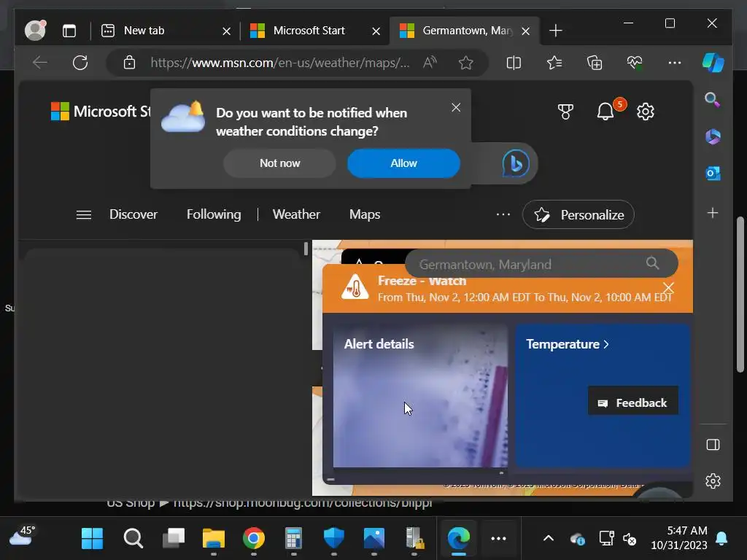Open the Alert details card
The image size is (747, 560).
pos(420,395)
